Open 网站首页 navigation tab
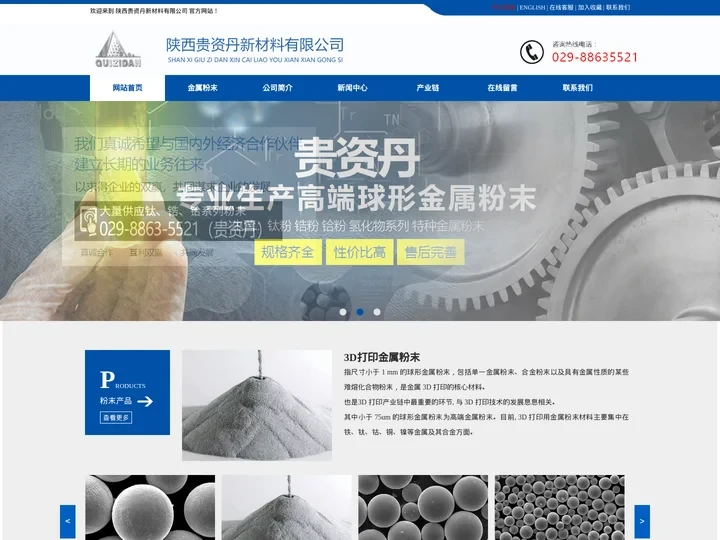This screenshot has height=540, width=720. [127, 88]
